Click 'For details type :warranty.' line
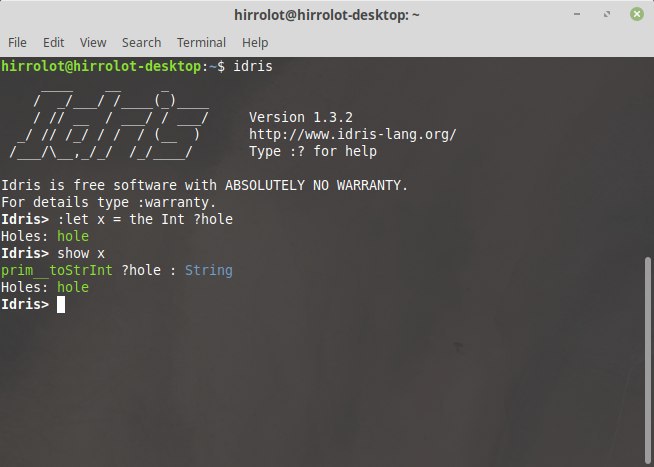This screenshot has width=654, height=467. point(108,202)
